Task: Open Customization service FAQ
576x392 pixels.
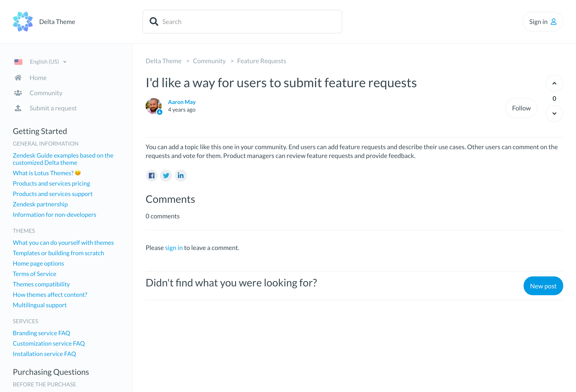Action: (49, 343)
